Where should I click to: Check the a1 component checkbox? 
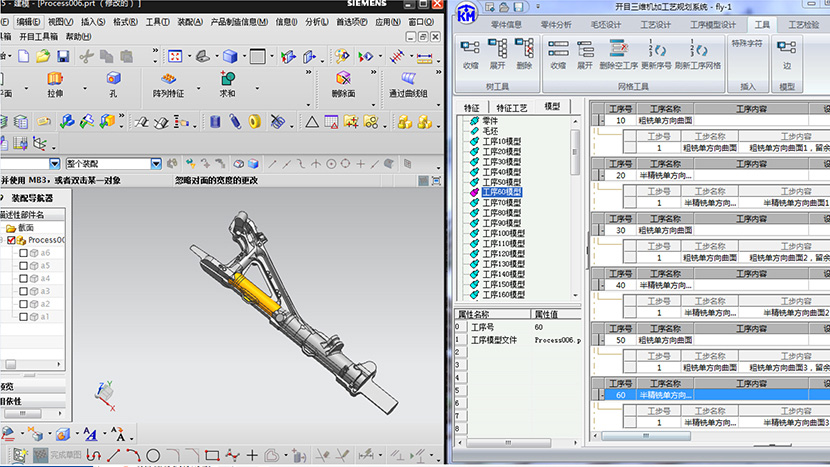point(23,317)
